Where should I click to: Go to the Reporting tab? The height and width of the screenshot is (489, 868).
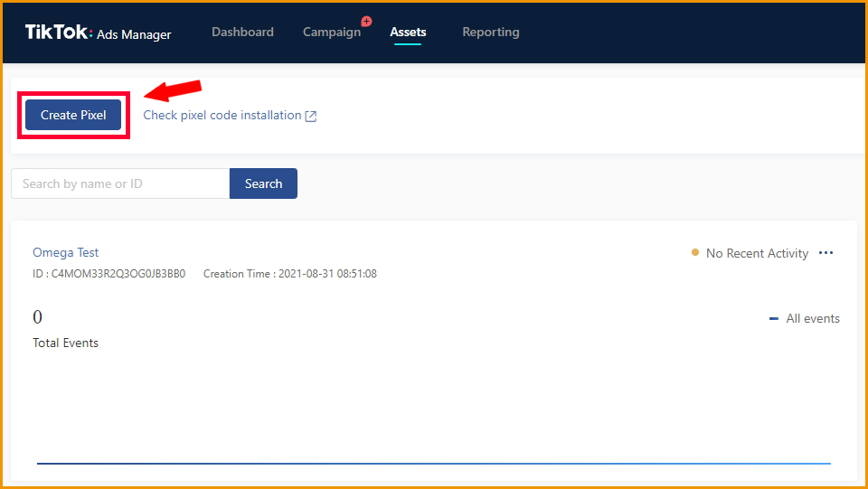[x=490, y=33]
